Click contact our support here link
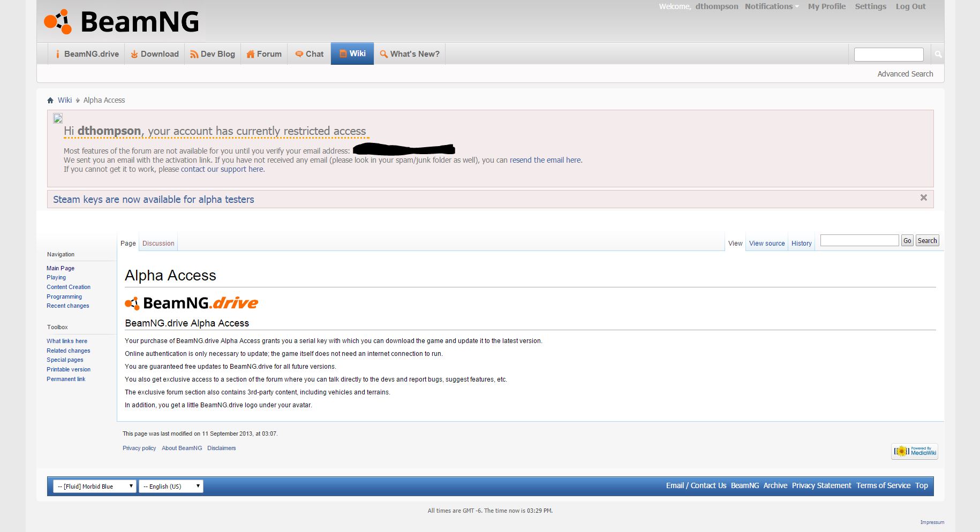Viewport: 980px width, 532px height. tap(222, 169)
